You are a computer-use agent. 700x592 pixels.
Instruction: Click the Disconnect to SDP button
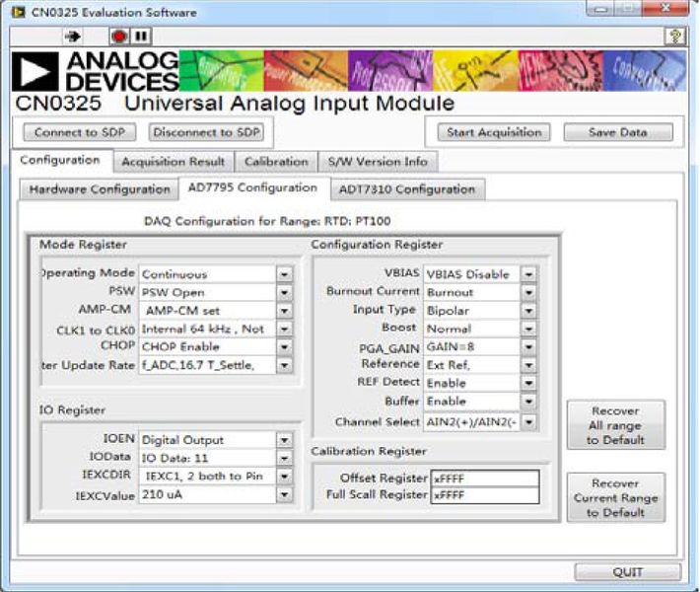[x=206, y=132]
